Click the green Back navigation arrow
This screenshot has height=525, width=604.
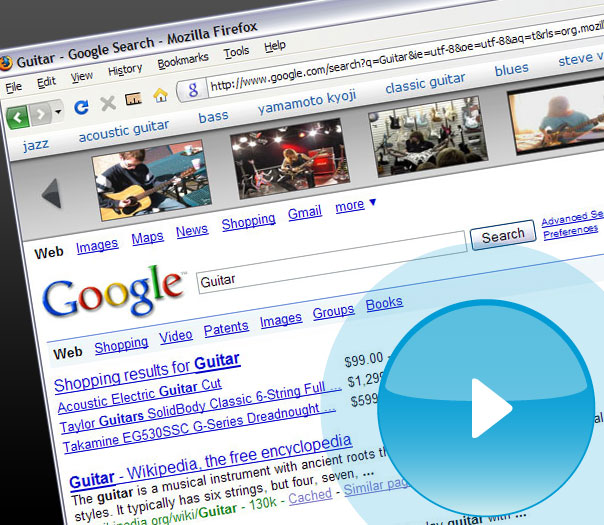coord(17,117)
